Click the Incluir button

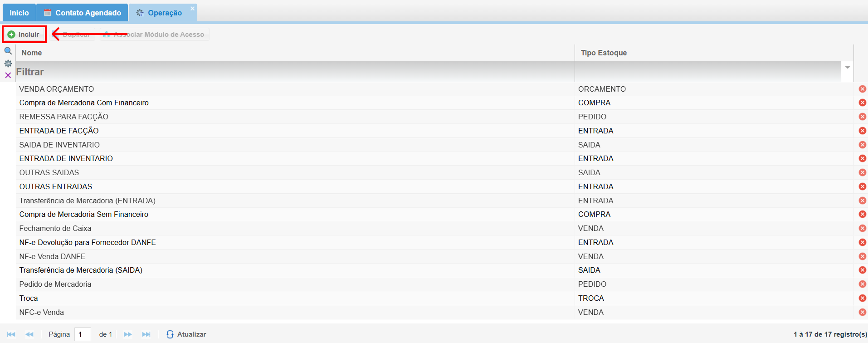pos(24,34)
